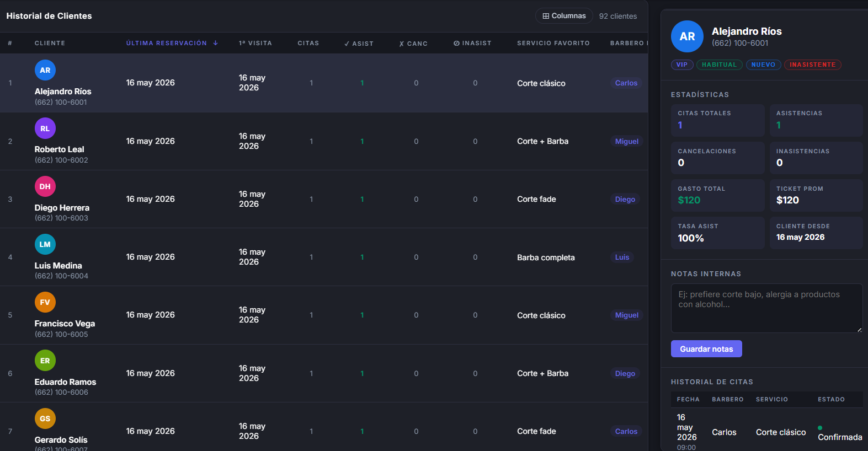Click the DH avatar for Diego Herrera
Screen dimensions: 868x451
pyautogui.click(x=45, y=186)
